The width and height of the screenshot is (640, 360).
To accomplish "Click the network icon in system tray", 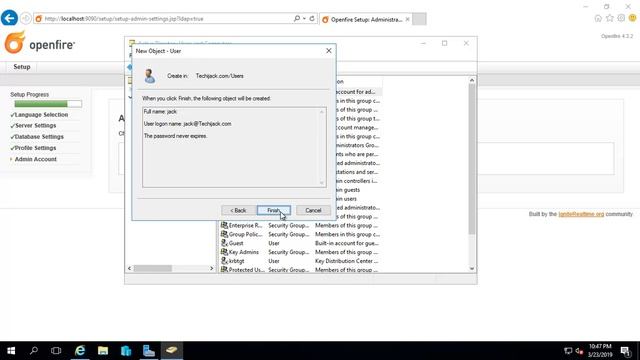I will pyautogui.click(x=568, y=351).
